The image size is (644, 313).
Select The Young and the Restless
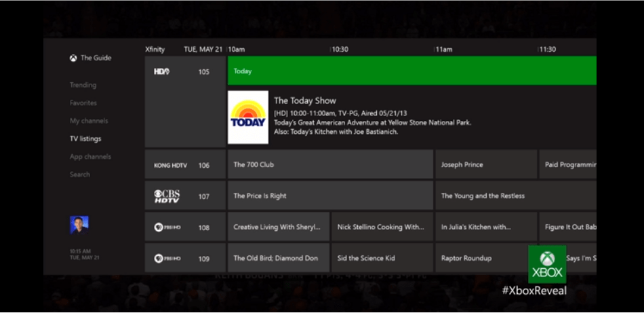click(x=516, y=196)
